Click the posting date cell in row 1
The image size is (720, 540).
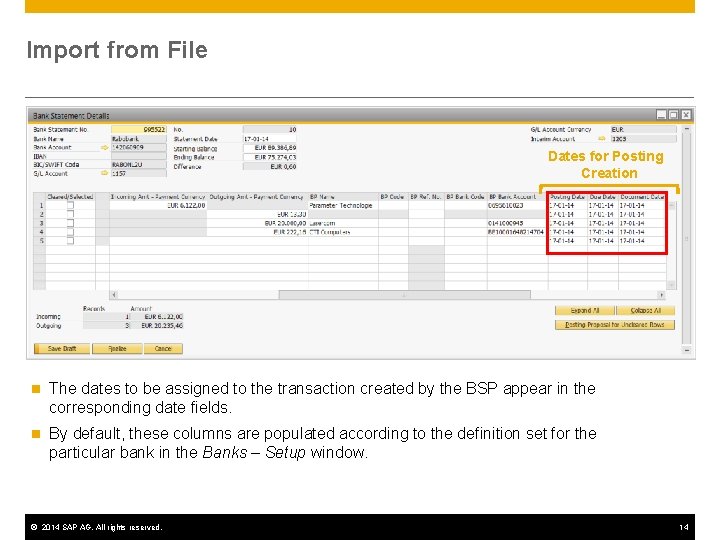(568, 205)
